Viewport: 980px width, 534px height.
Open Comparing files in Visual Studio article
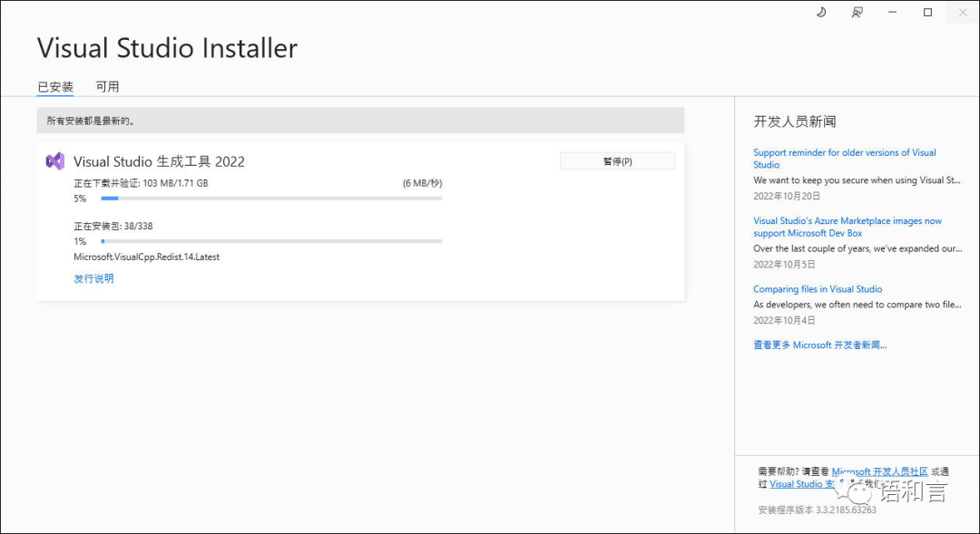click(818, 289)
